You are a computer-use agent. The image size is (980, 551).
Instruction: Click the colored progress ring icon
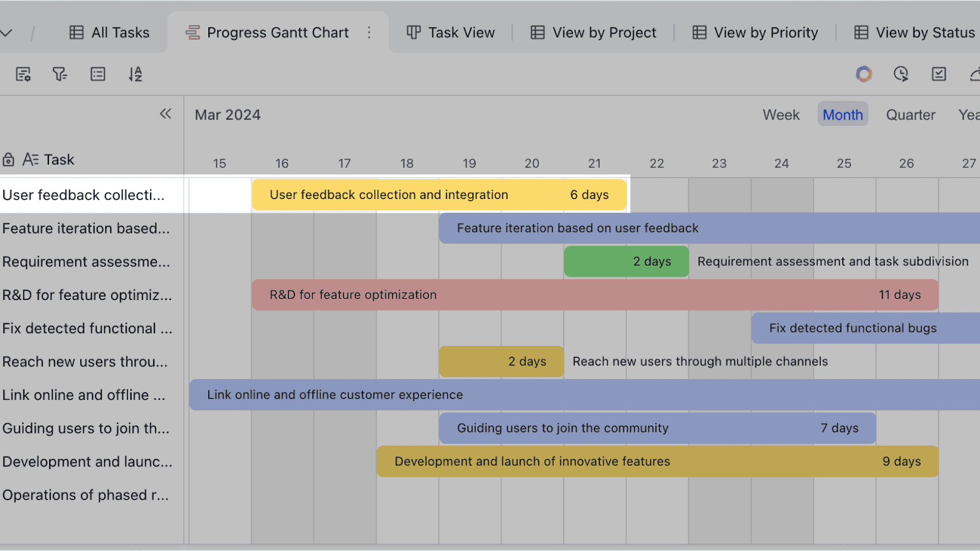tap(864, 74)
